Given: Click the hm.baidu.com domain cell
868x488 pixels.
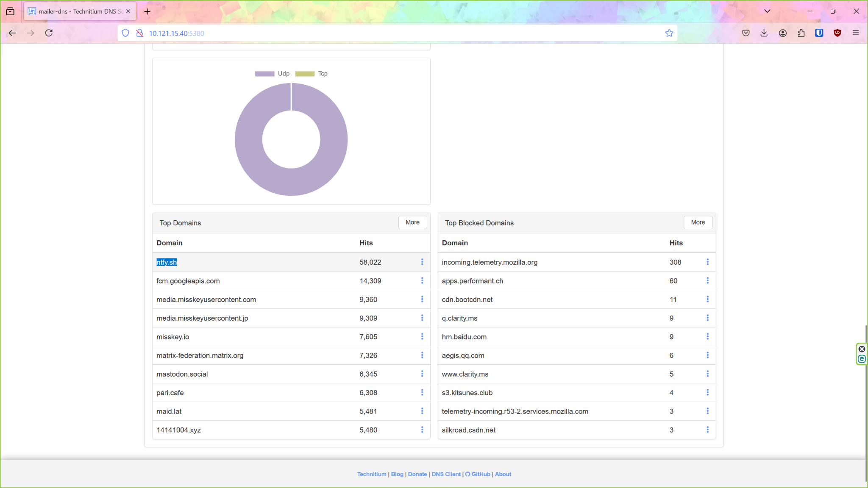Looking at the screenshot, I should coord(464,337).
